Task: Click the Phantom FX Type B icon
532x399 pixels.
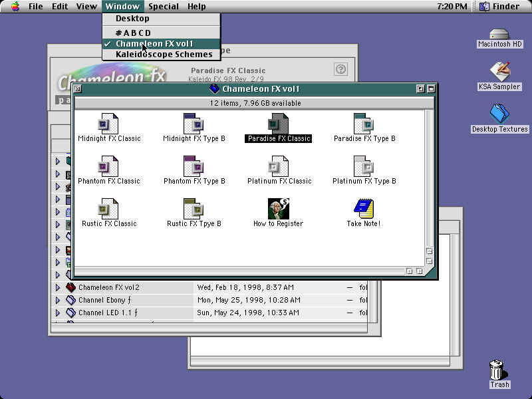Action: 194,166
